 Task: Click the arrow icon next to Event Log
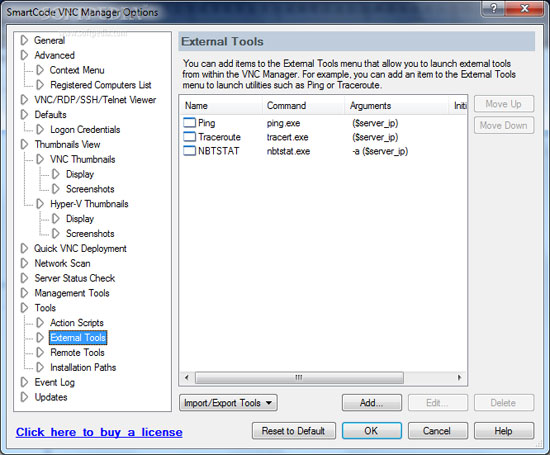coord(24,382)
